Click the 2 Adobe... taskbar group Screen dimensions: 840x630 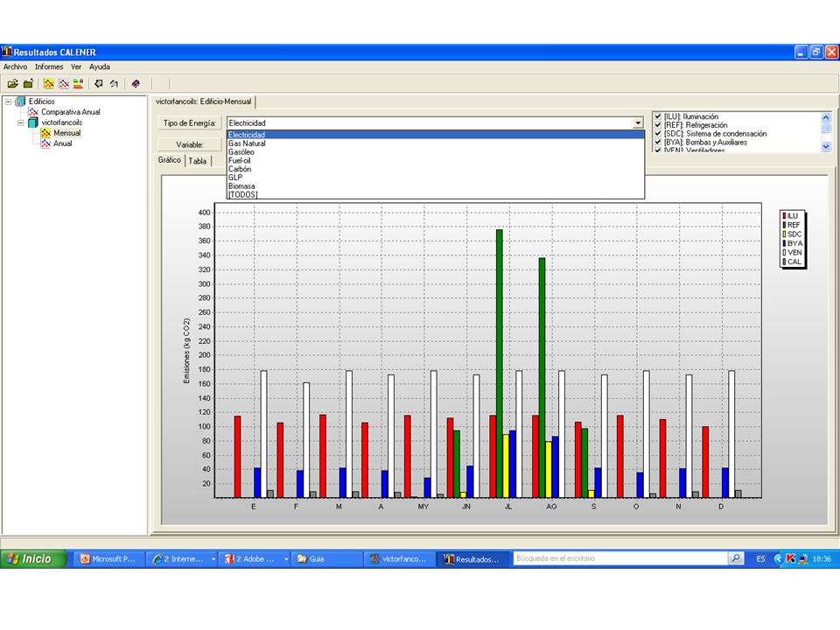coord(255,559)
